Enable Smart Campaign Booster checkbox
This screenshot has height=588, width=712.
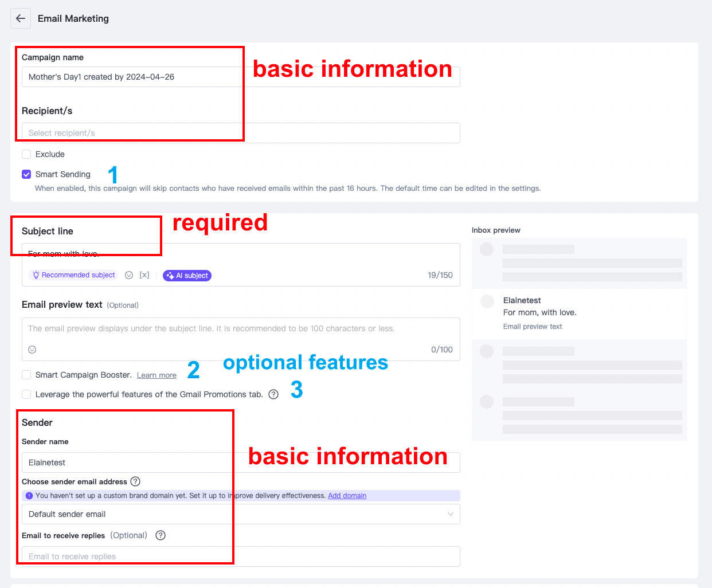26,375
